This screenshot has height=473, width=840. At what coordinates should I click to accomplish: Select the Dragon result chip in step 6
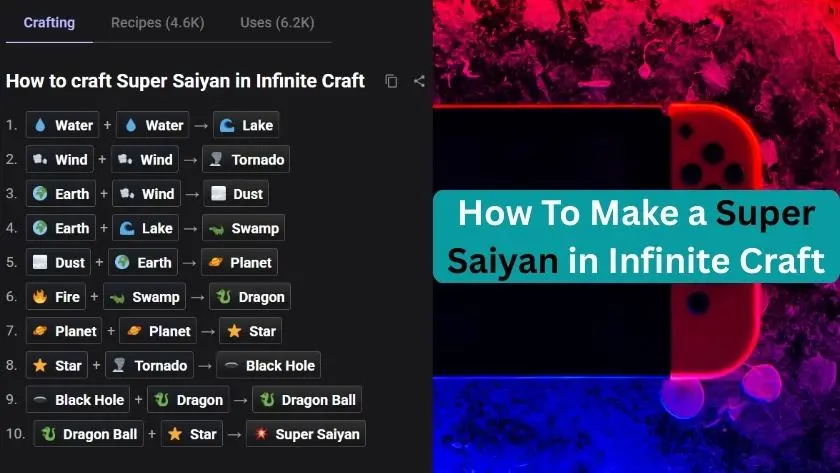click(x=250, y=296)
